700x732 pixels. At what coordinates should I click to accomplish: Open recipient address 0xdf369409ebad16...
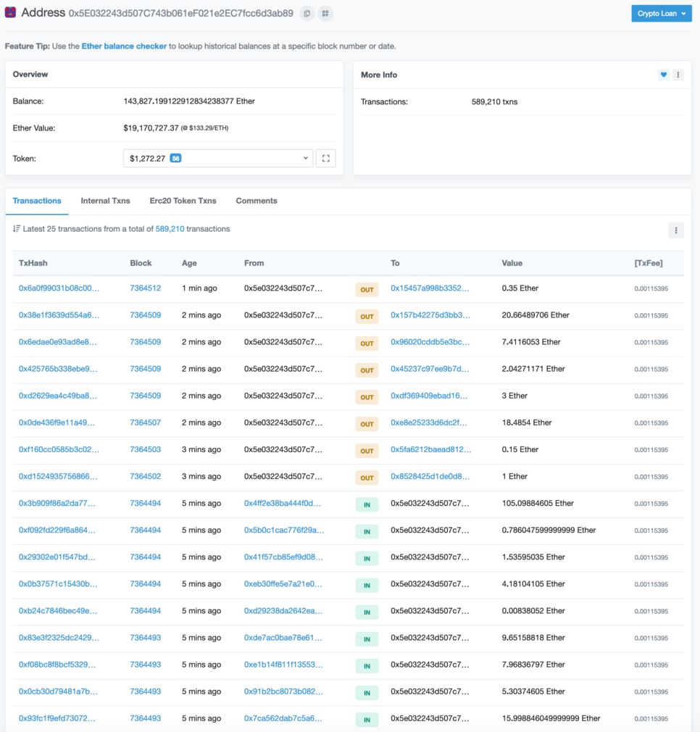pyautogui.click(x=429, y=396)
